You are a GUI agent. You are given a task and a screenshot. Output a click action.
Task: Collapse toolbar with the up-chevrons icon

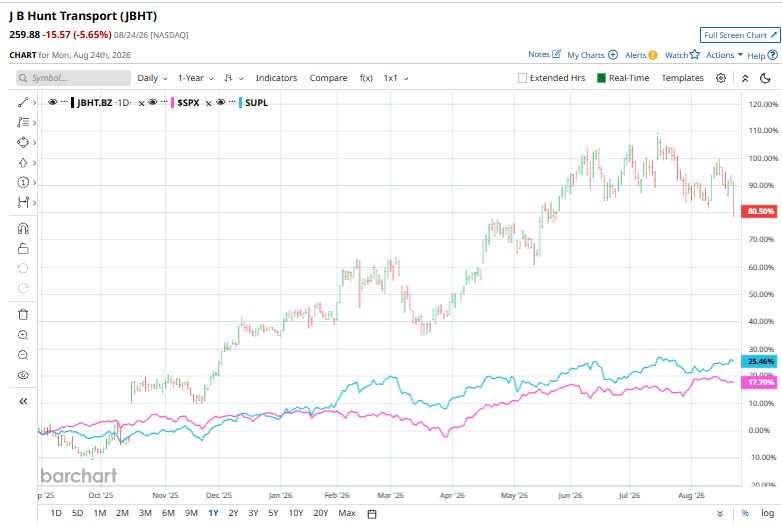(745, 78)
